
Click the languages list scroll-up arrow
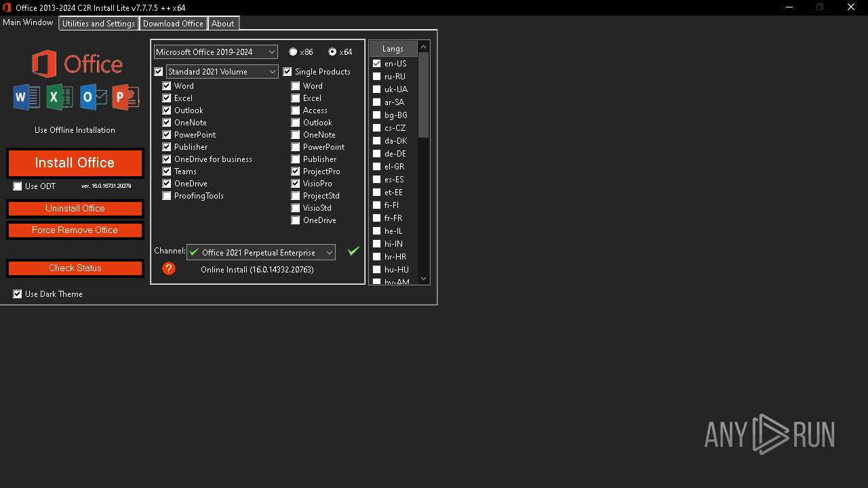(424, 47)
